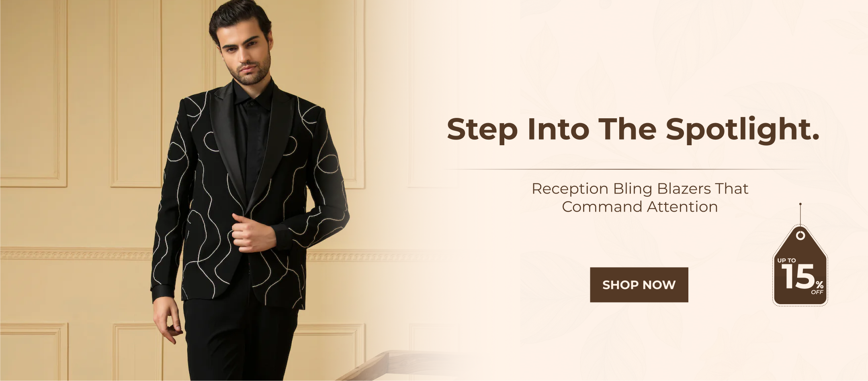
Task: Click the "UP TO" label on the tag
Action: click(x=786, y=261)
